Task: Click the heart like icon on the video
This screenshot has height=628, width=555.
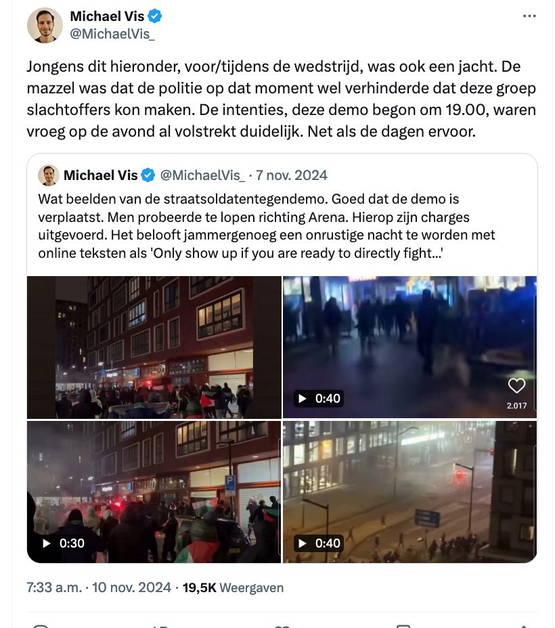Action: [x=517, y=385]
